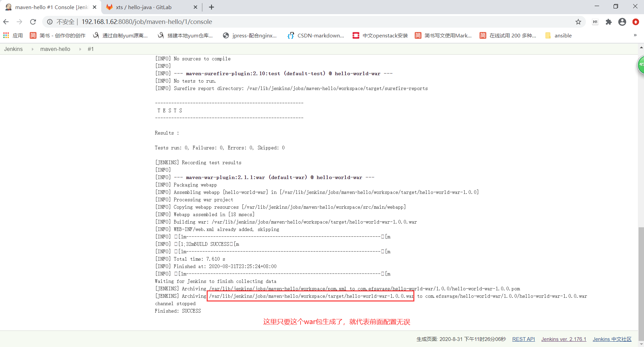Reload the Jenkins console page

pyautogui.click(x=33, y=22)
